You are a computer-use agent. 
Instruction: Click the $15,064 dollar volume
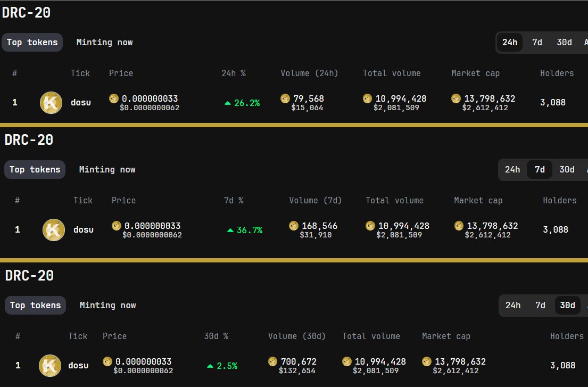pos(307,108)
